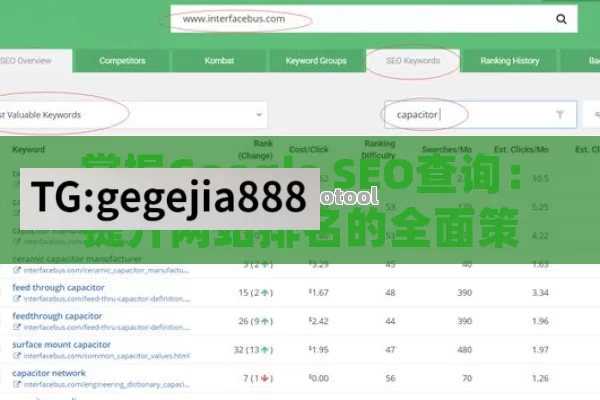
Task: Click rank value 26 (9) for feedthrough capacitor
Action: [x=256, y=321]
